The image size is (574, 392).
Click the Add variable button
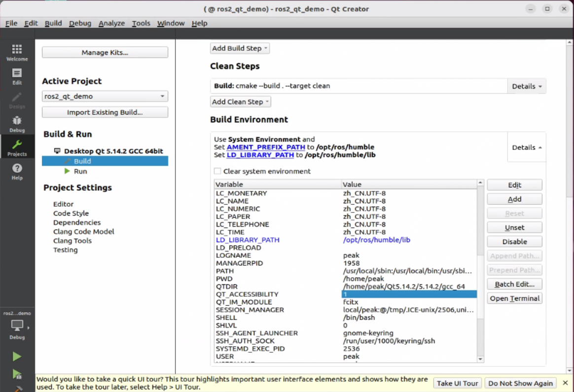(514, 199)
